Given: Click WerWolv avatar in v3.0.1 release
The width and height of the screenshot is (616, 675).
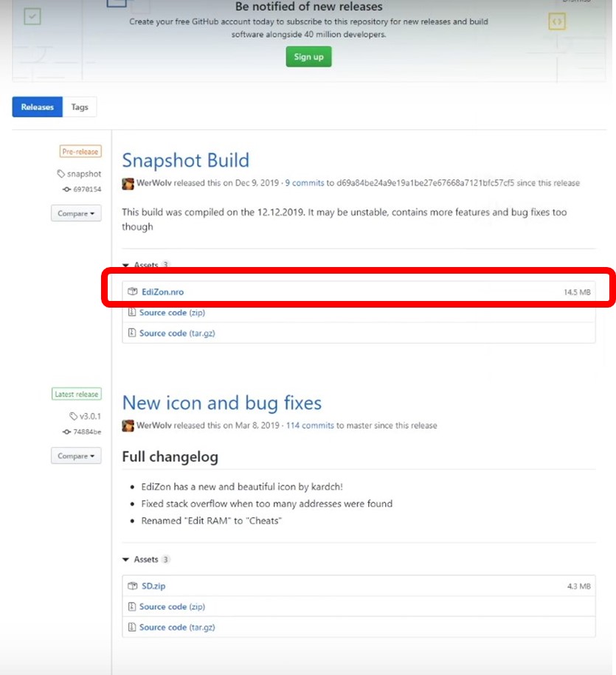Looking at the screenshot, I should point(128,426).
